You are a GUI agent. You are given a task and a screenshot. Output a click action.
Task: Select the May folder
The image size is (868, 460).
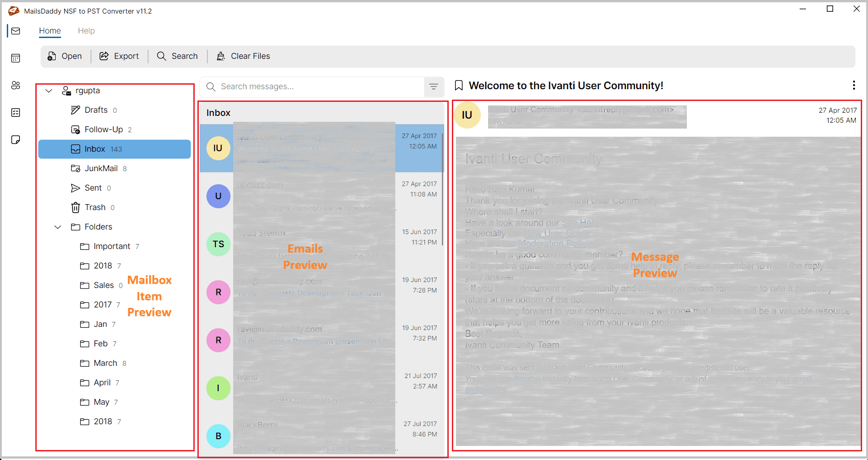tap(115, 402)
